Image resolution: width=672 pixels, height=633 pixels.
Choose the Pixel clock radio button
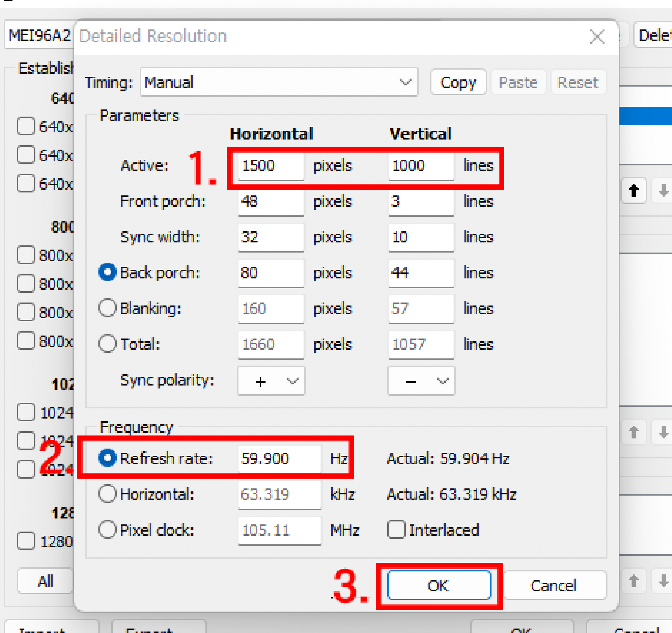[x=108, y=529]
